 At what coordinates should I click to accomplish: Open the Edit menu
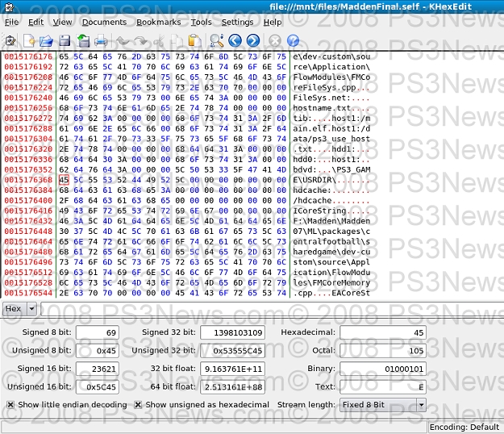[35, 22]
